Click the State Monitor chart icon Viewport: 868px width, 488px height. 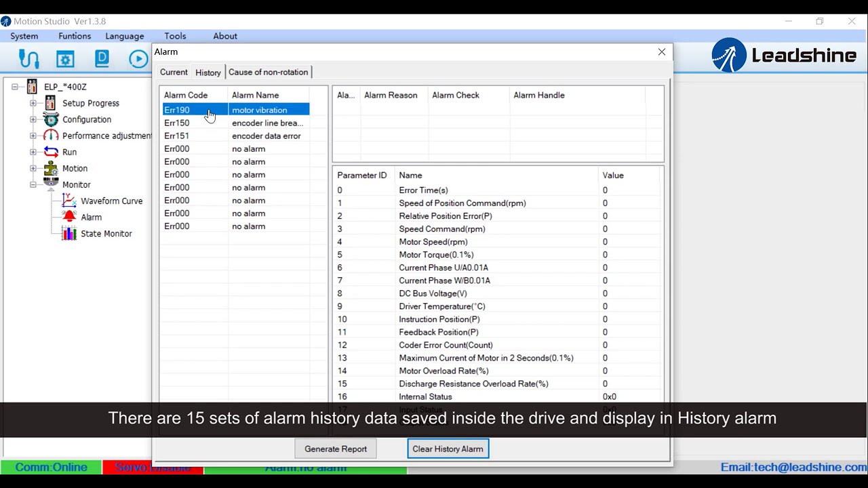[x=68, y=233]
